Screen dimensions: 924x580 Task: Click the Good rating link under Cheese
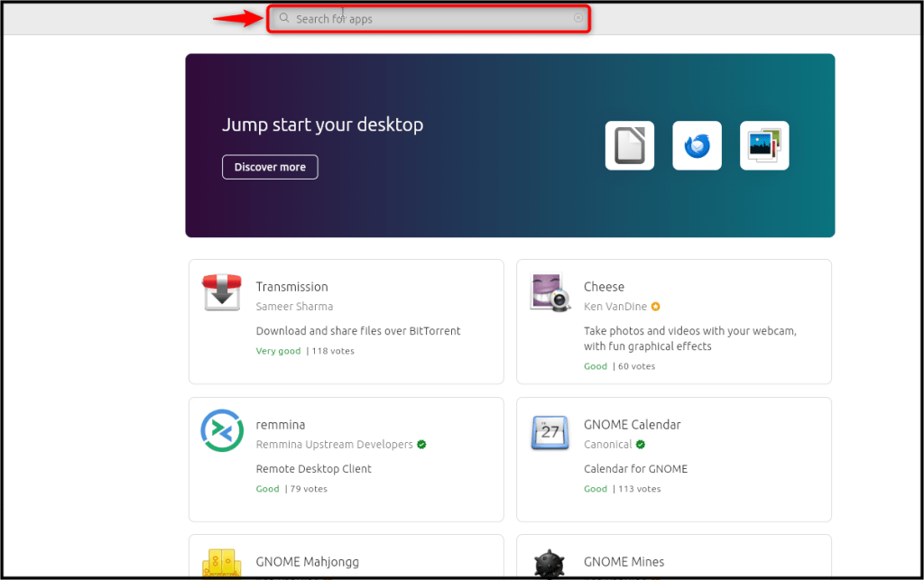coord(596,366)
